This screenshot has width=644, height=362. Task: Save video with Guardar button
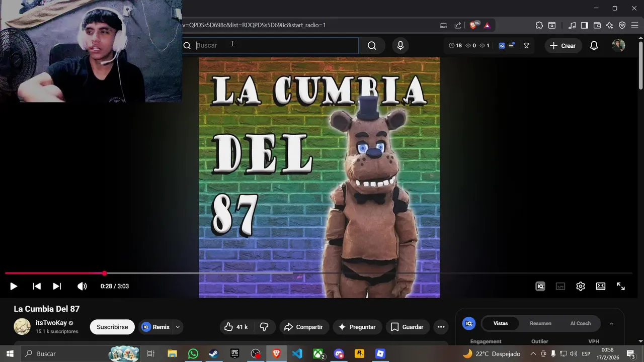point(408,327)
